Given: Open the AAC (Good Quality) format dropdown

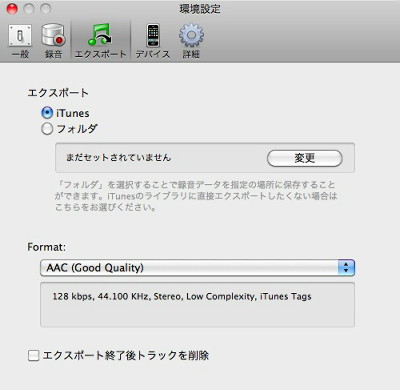Looking at the screenshot, I should point(197,268).
